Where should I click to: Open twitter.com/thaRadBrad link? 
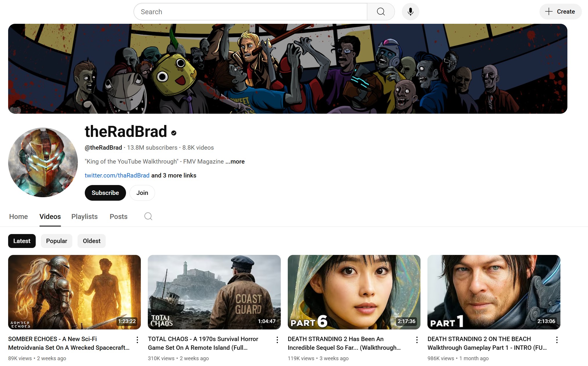pyautogui.click(x=117, y=175)
